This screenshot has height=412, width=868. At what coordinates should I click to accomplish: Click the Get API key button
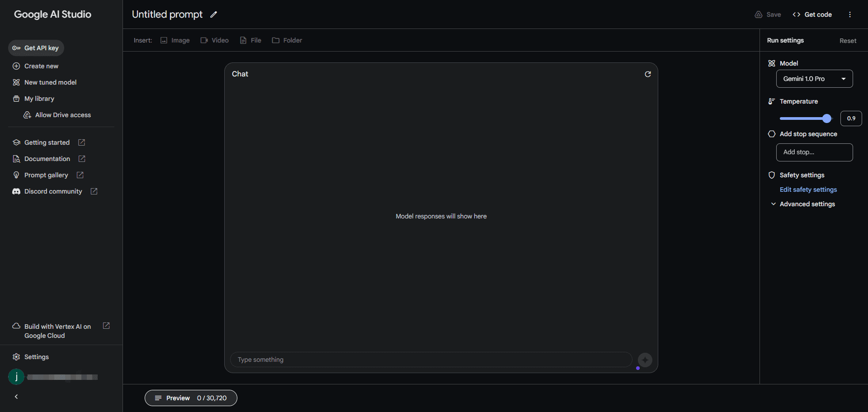tap(36, 48)
